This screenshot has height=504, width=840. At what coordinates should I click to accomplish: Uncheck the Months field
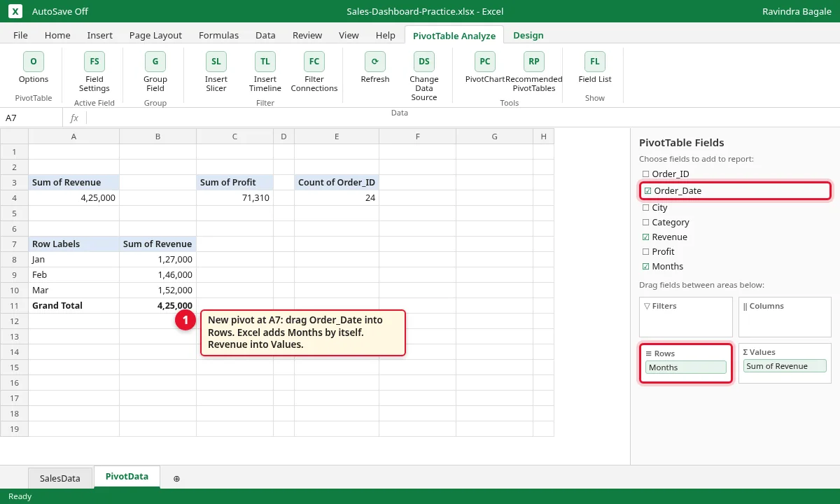click(646, 266)
